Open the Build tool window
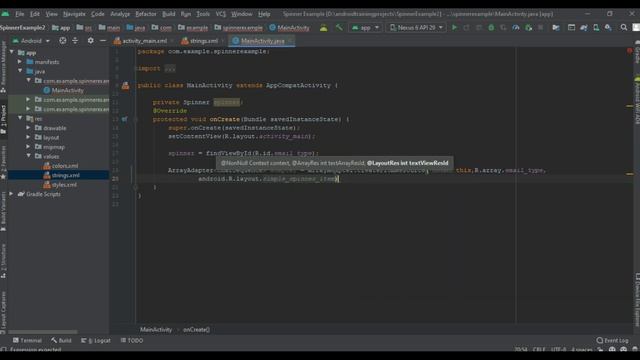 click(x=61, y=340)
